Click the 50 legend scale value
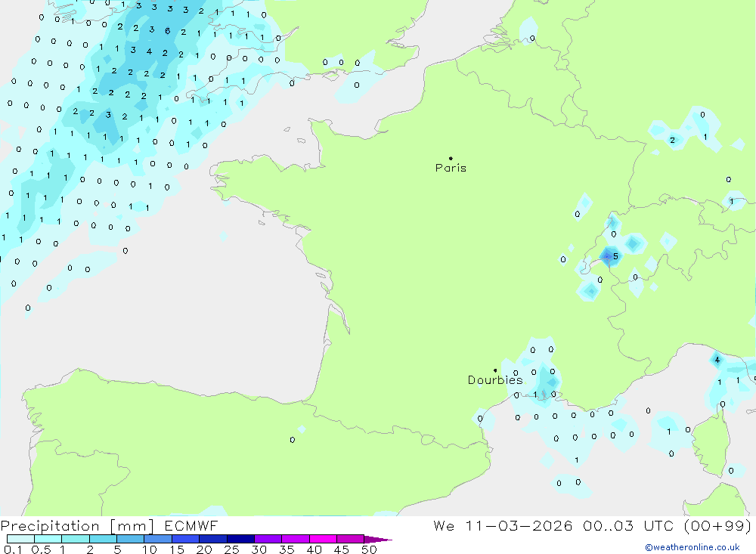Viewport: 756px width, 554px height. [x=370, y=549]
